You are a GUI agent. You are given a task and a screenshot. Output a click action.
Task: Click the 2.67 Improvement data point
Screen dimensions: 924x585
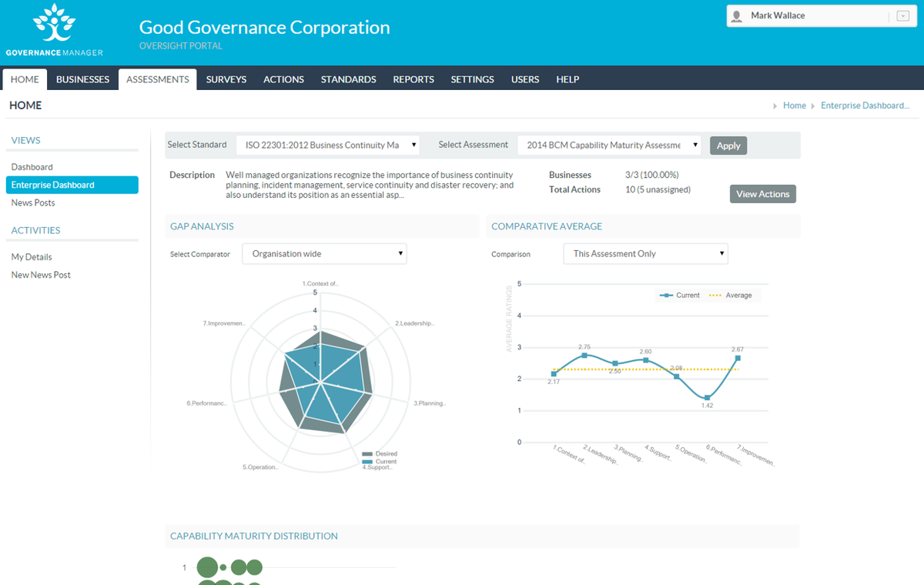738,358
